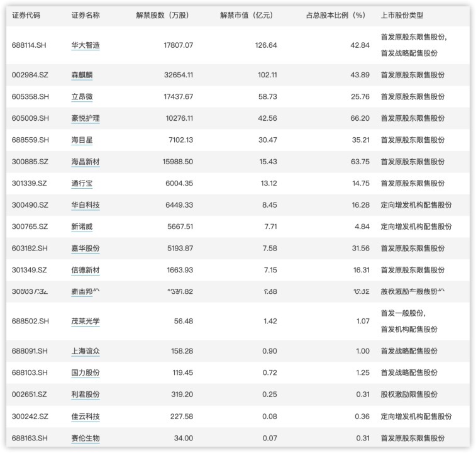476x453 pixels.
Task: Open the 海目星 stock link
Action: tap(82, 140)
